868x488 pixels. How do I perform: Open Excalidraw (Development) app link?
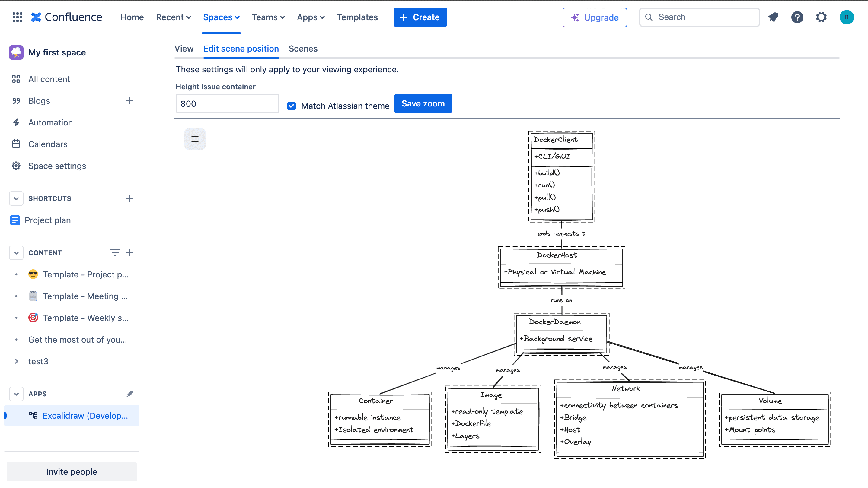85,416
